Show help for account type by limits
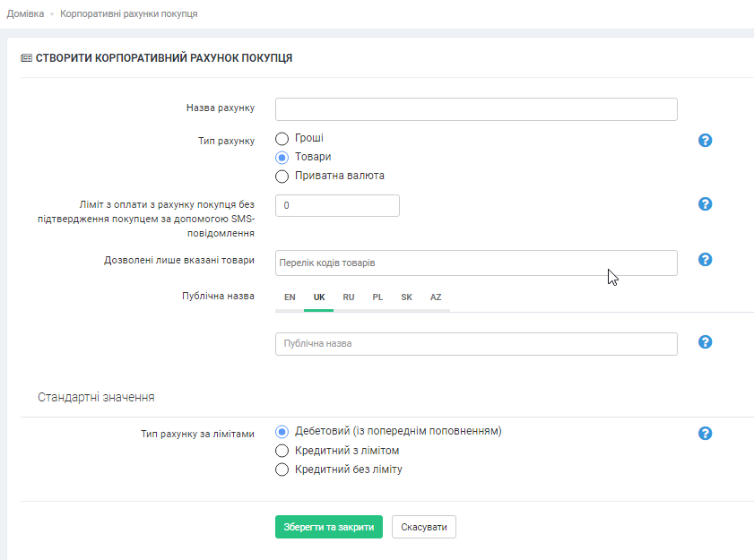This screenshot has width=754, height=560. coord(705,434)
